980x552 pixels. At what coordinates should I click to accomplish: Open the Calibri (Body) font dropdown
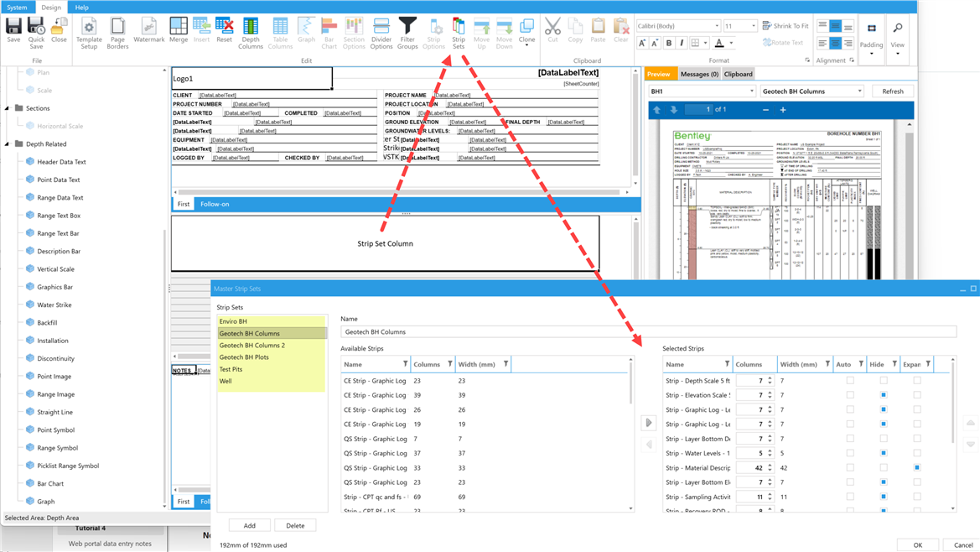717,26
